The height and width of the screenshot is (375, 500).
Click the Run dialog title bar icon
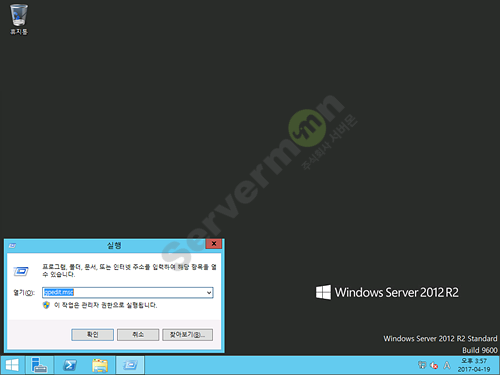point(12,246)
